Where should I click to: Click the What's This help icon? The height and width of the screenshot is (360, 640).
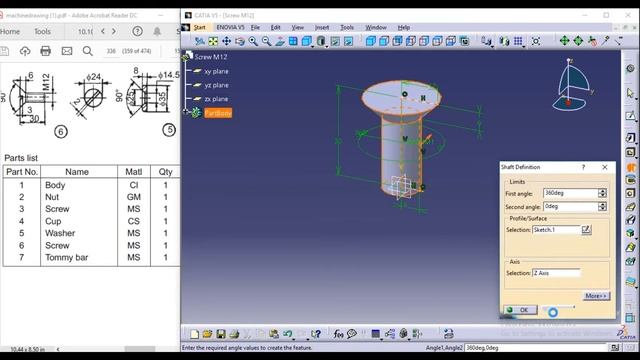click(x=316, y=334)
